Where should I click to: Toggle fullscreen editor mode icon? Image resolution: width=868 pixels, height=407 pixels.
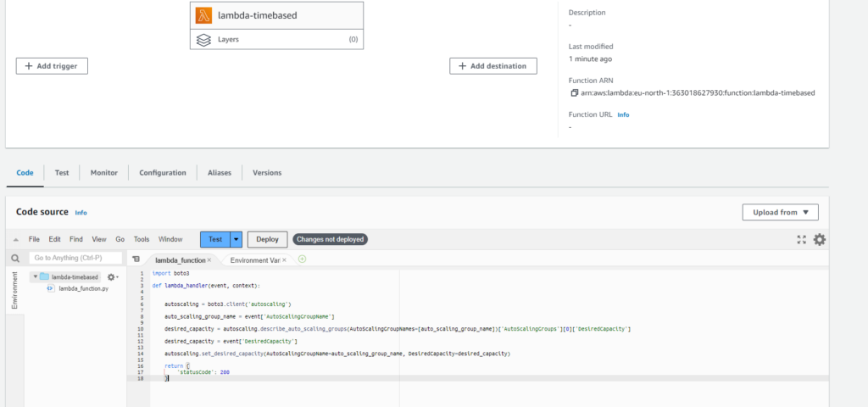coord(802,240)
